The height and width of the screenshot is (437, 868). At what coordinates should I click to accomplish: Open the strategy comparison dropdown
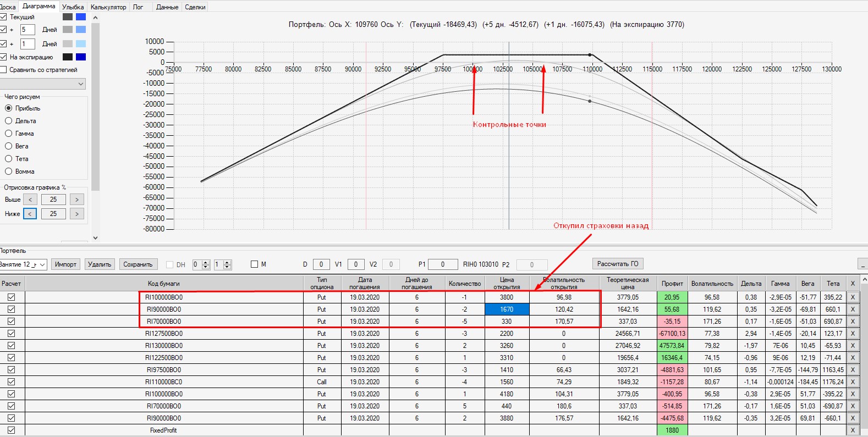click(43, 84)
